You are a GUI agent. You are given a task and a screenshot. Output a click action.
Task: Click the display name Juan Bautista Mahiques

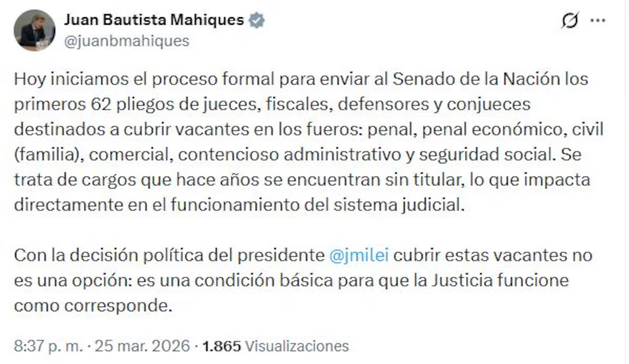tap(154, 20)
